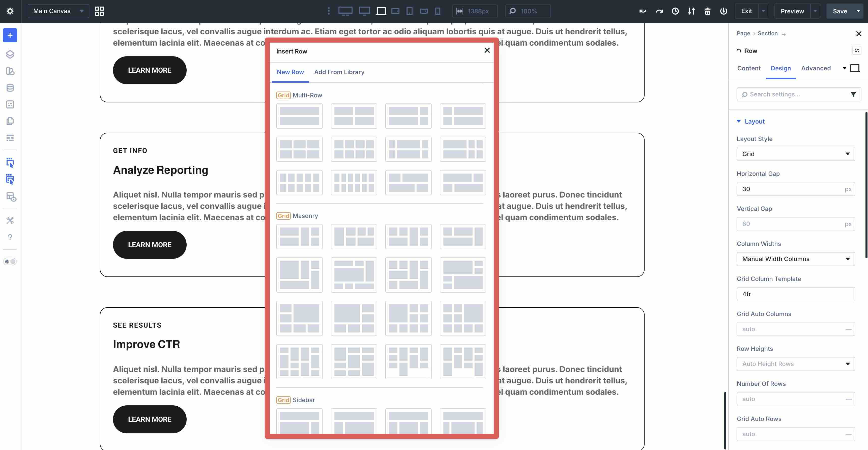868x450 pixels.
Task: Click the trash can icon in toolbar
Action: (x=707, y=11)
